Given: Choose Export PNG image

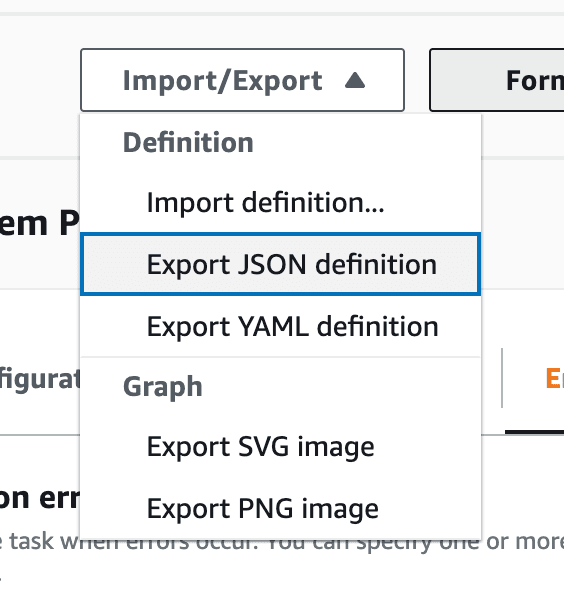Looking at the screenshot, I should pyautogui.click(x=281, y=509).
